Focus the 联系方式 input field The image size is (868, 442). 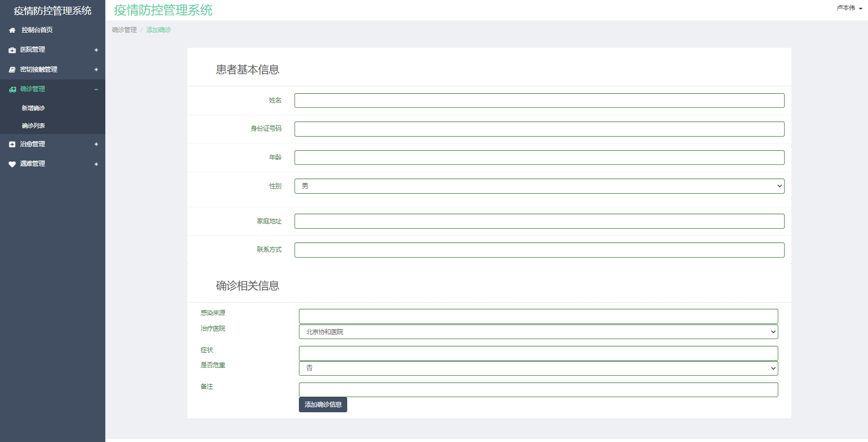point(539,250)
